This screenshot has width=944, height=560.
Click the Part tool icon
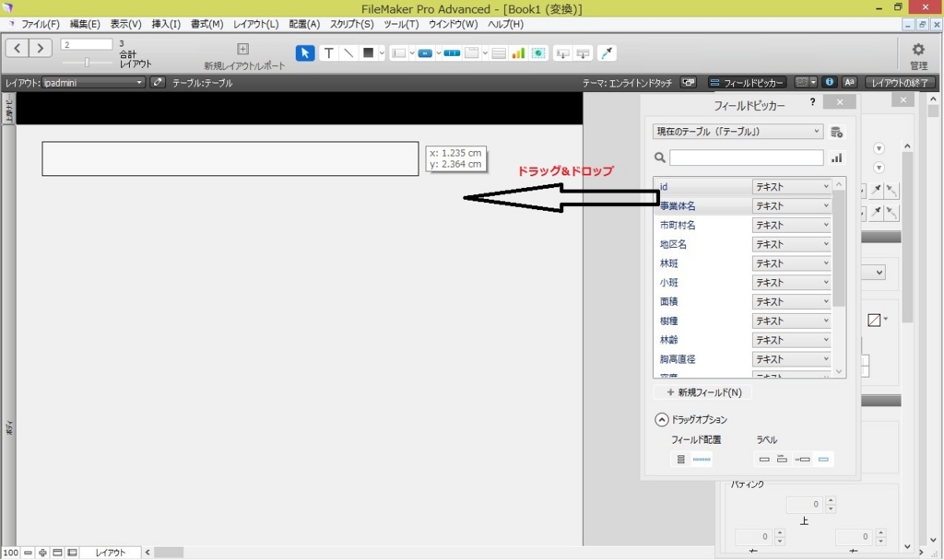[583, 53]
